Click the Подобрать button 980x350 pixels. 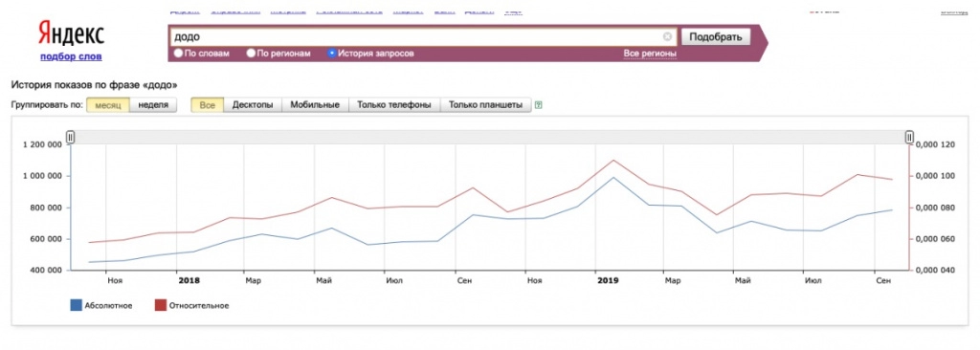click(x=715, y=37)
